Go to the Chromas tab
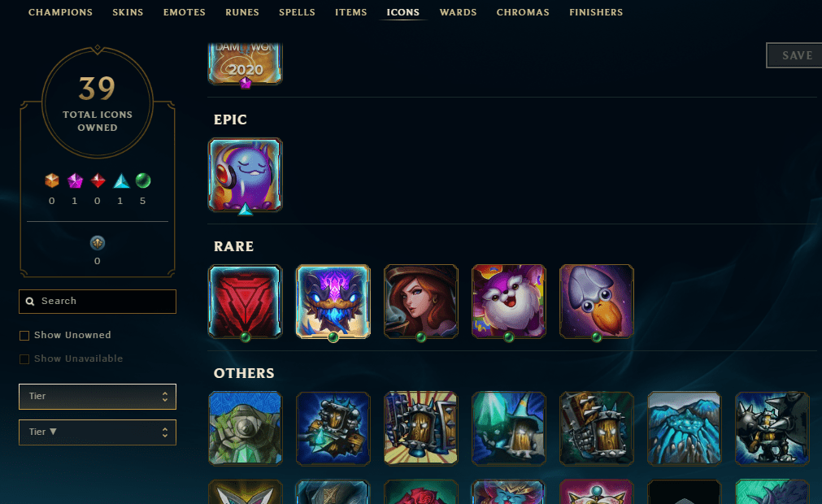The width and height of the screenshot is (822, 504). 523,12
